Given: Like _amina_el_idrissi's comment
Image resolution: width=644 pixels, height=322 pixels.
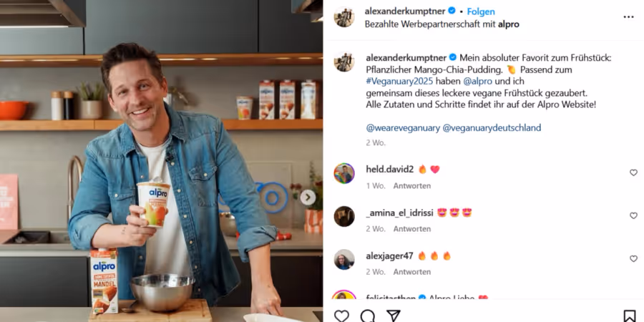Looking at the screenshot, I should coord(633,215).
